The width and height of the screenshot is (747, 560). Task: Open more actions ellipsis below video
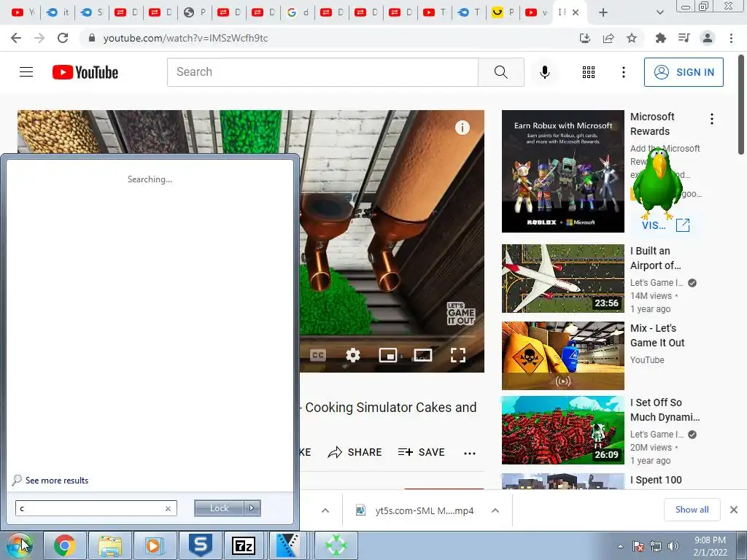(x=470, y=454)
